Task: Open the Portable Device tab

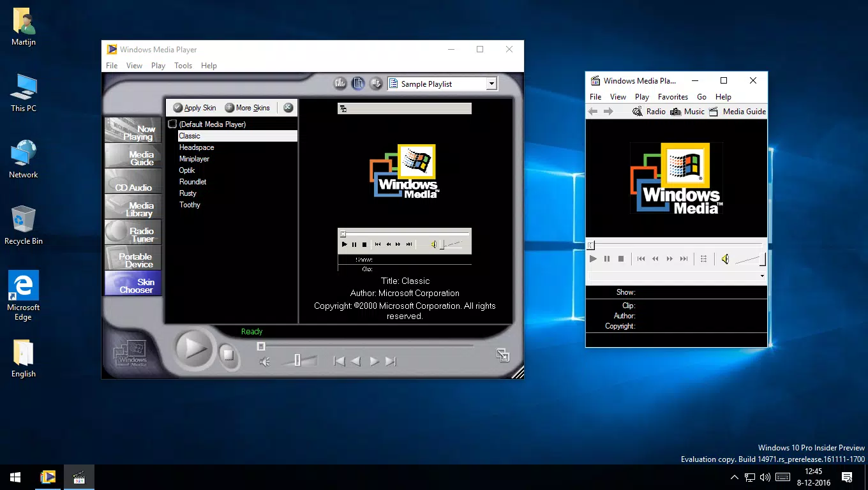Action: (133, 258)
